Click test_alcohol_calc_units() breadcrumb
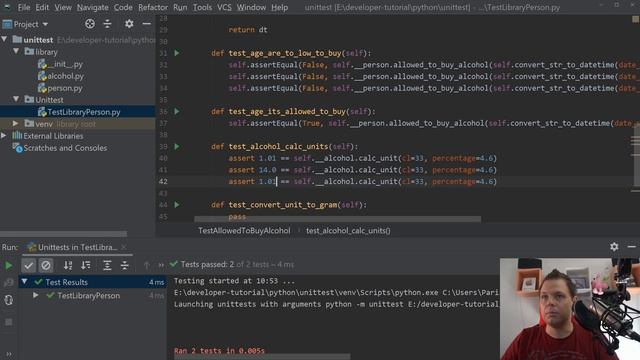 pyautogui.click(x=348, y=231)
